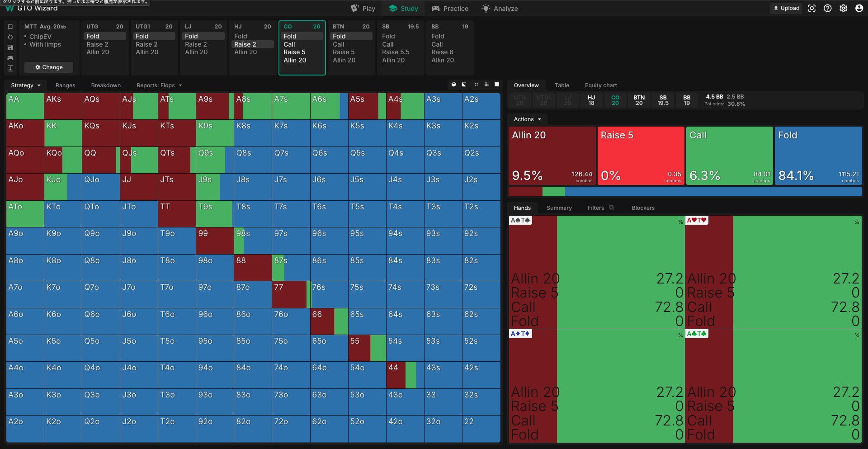Select CO 20 position chip in Overview
The image size is (868, 449).
coord(615,100)
